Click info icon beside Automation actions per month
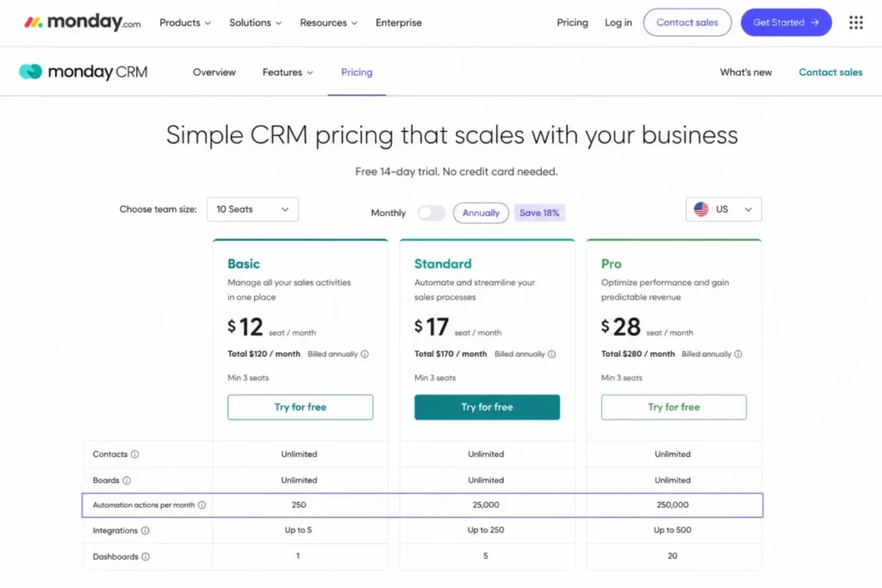The image size is (882, 588). (202, 504)
